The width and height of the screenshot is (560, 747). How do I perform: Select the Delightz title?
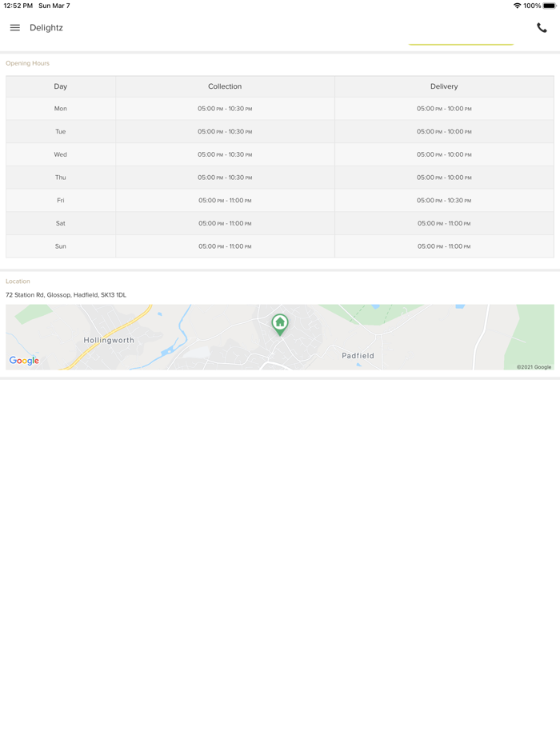point(46,28)
